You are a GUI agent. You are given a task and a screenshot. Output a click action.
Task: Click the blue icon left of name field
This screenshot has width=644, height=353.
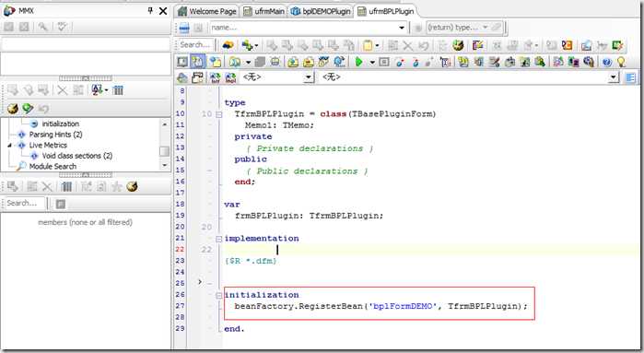(184, 28)
